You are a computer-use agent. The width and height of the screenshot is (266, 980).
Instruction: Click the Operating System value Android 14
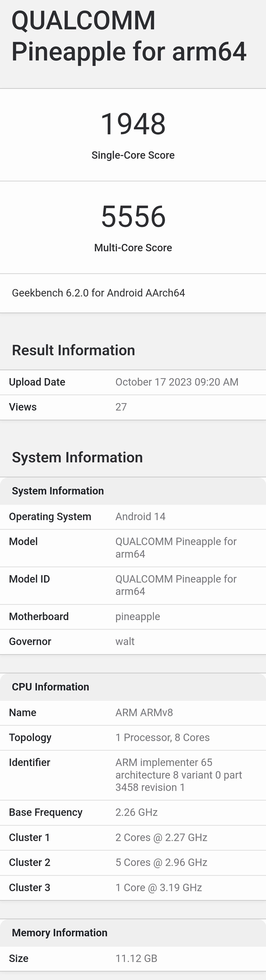coord(140,516)
